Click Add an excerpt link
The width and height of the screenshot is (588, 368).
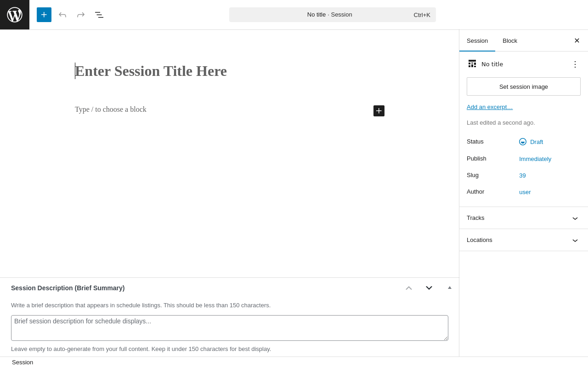pos(490,107)
